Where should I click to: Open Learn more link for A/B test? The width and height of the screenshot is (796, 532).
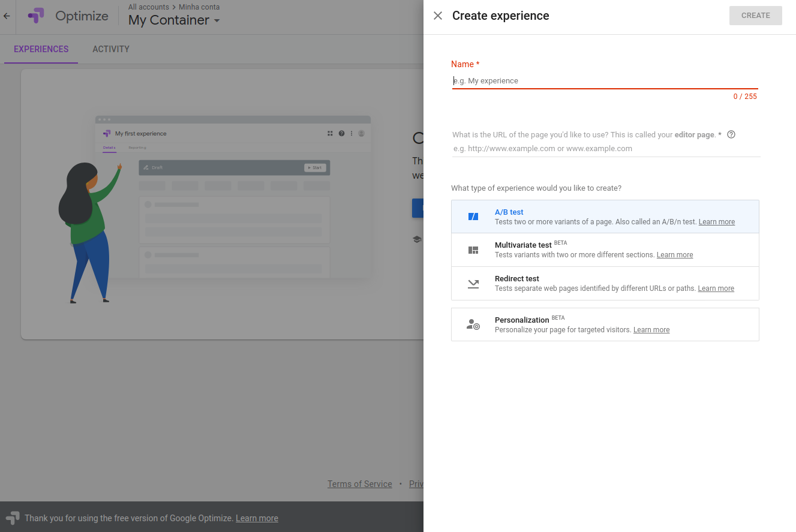pos(717,222)
